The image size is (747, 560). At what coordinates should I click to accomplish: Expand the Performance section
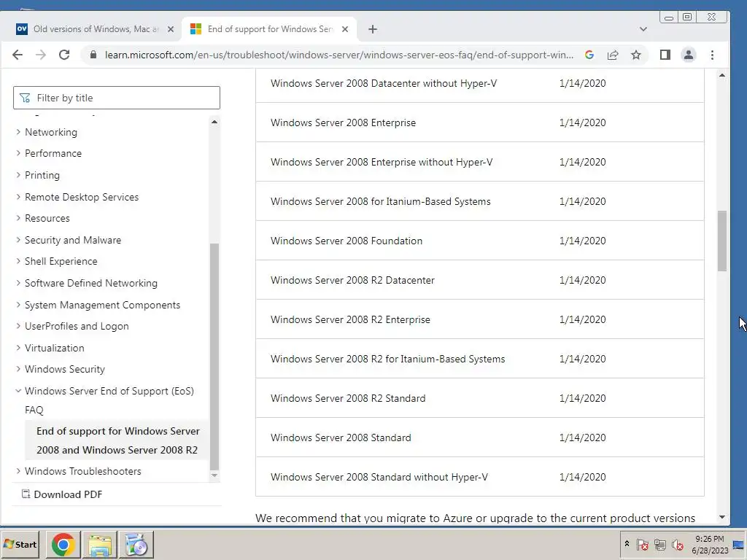coord(18,153)
